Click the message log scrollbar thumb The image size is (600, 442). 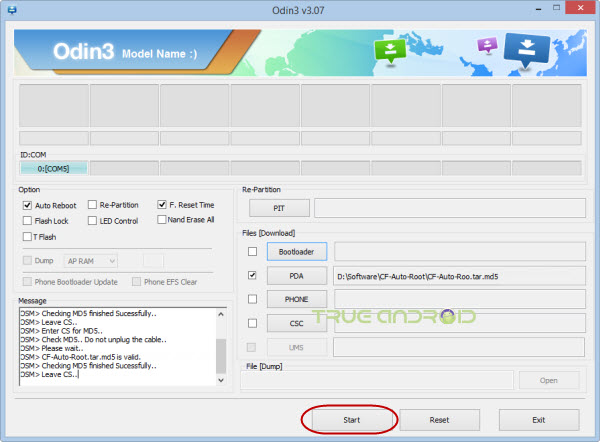(x=221, y=356)
